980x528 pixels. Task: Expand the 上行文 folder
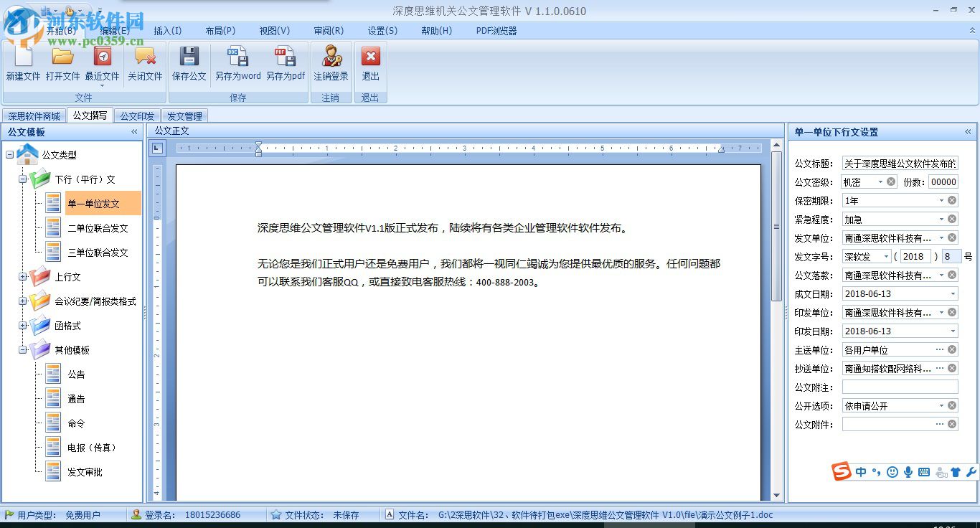click(23, 277)
